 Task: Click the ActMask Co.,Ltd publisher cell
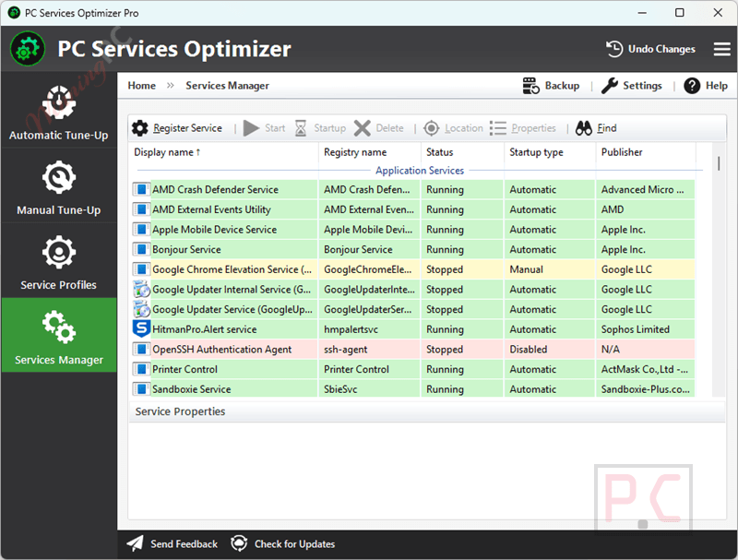coord(644,369)
